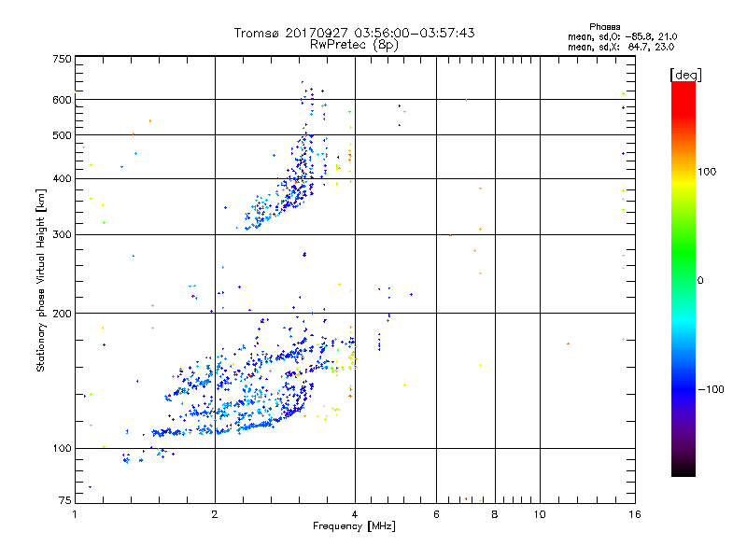Click the "Frequency [MHz]" x-axis label
The height and width of the screenshot is (560, 747).
click(354, 526)
